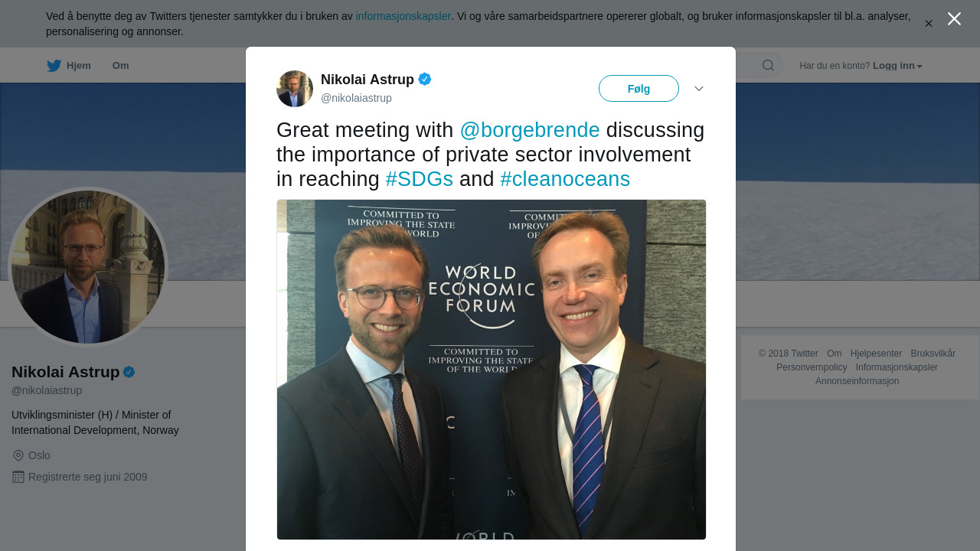The height and width of the screenshot is (551, 980).
Task: Open the #cleanoceans hashtag
Action: (565, 179)
